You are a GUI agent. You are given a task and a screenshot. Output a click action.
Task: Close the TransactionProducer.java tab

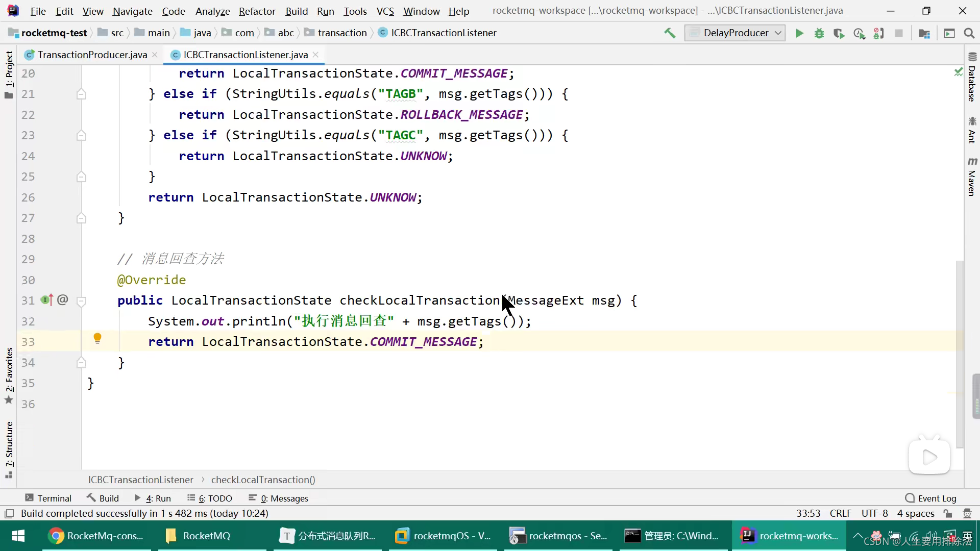[x=155, y=55]
